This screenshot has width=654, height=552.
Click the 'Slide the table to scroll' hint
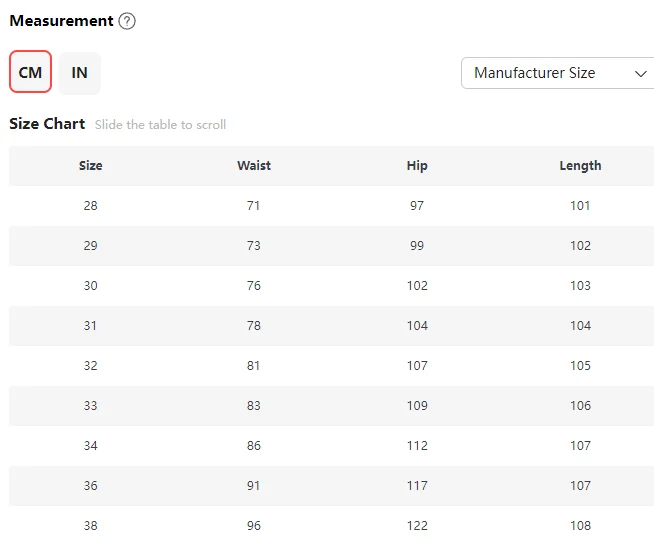(x=160, y=125)
